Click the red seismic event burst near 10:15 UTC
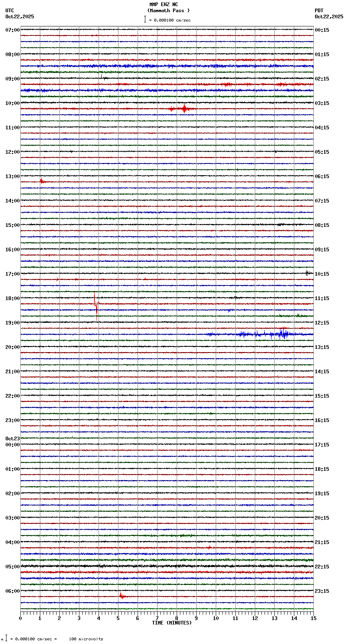Viewport: 346px width, 644px height. click(x=184, y=109)
